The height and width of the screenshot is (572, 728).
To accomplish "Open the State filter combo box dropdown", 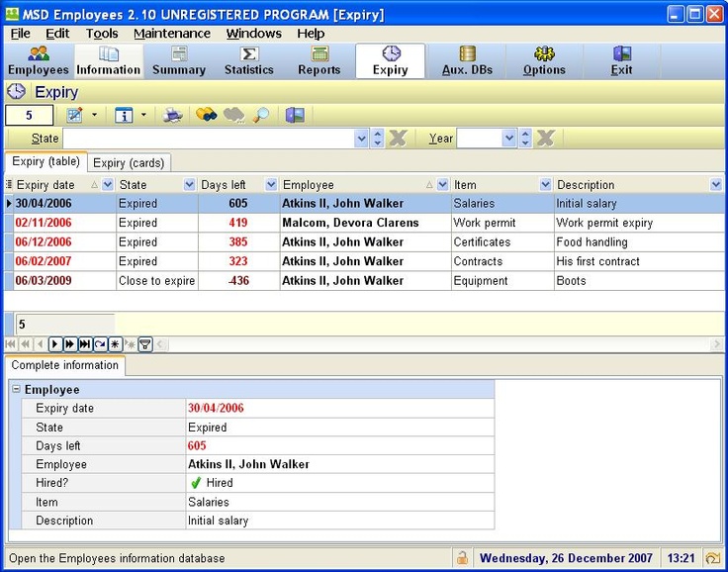I will tap(361, 138).
